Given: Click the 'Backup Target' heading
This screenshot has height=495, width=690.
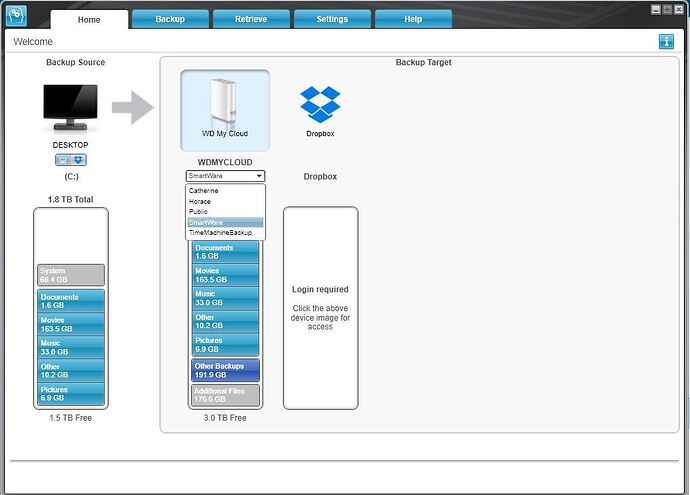Looking at the screenshot, I should pyautogui.click(x=423, y=62).
